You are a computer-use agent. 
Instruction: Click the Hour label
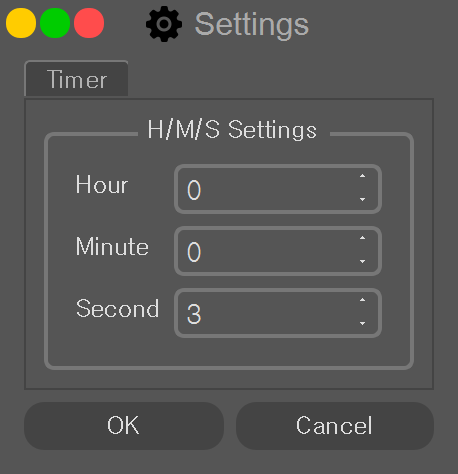pyautogui.click(x=102, y=185)
